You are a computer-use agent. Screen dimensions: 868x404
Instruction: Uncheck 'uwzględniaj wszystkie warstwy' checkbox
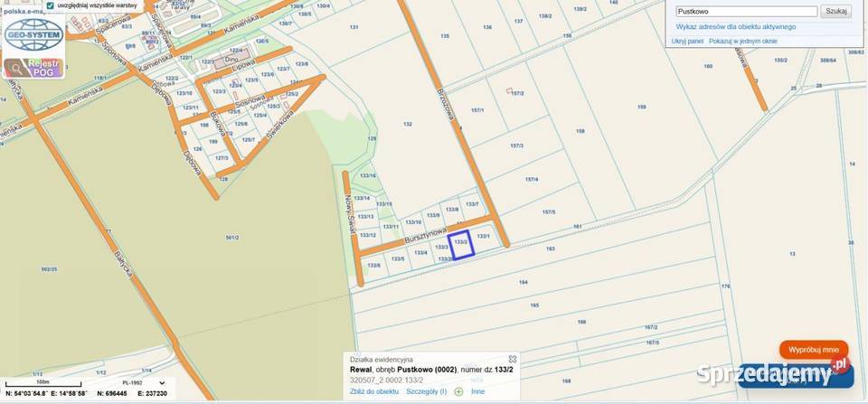click(x=51, y=5)
